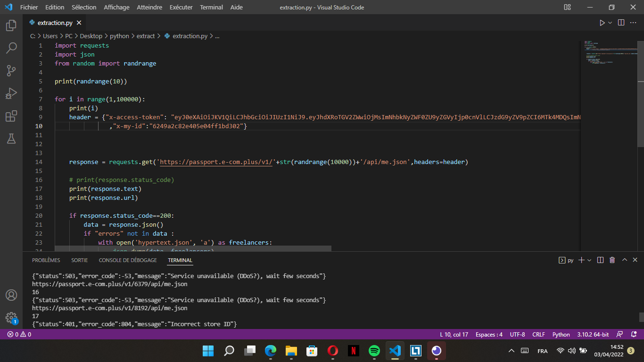Viewport: 644px width, 362px height.
Task: Open the Windows Start button
Action: coord(208,351)
